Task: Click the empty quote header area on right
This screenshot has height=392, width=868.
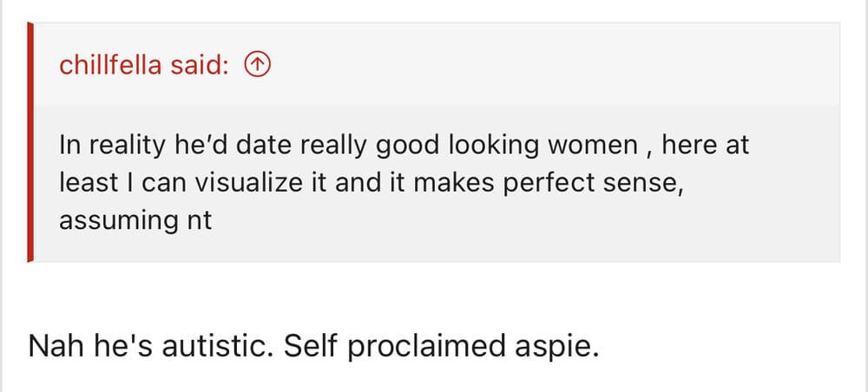Action: point(554,65)
